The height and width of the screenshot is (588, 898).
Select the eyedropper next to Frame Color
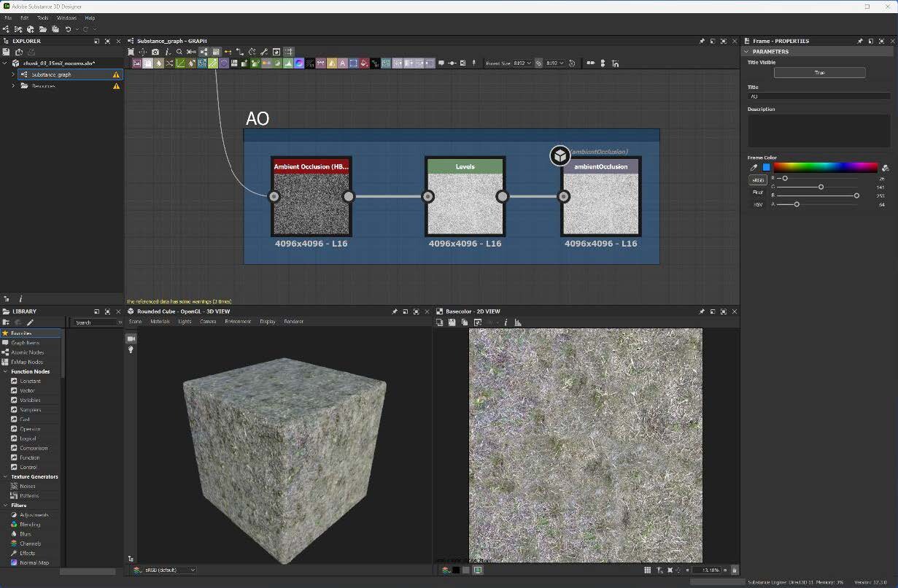point(754,168)
